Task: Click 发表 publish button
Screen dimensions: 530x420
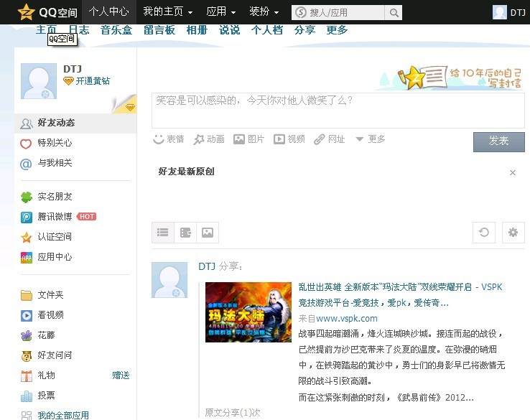Action: click(499, 142)
